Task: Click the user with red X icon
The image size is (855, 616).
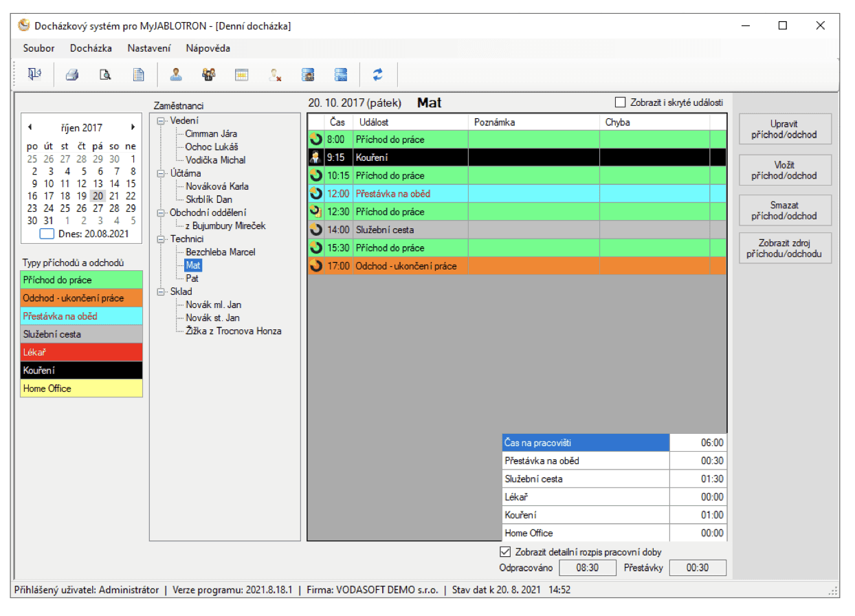Action: point(275,75)
